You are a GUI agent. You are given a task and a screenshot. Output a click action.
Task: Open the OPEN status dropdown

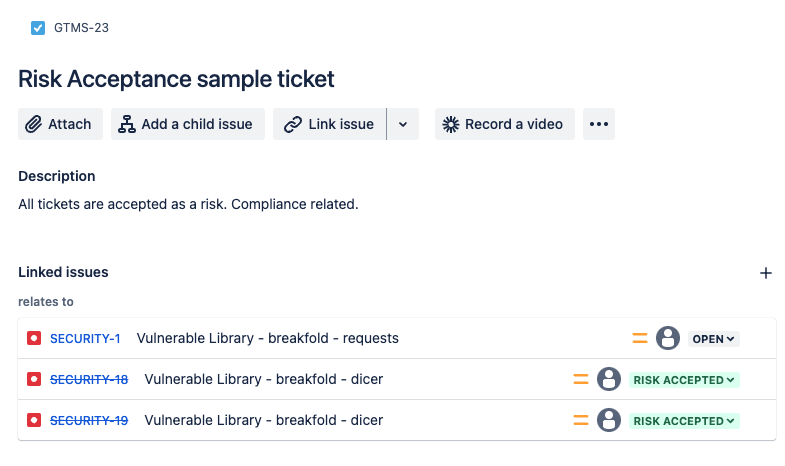coord(713,339)
